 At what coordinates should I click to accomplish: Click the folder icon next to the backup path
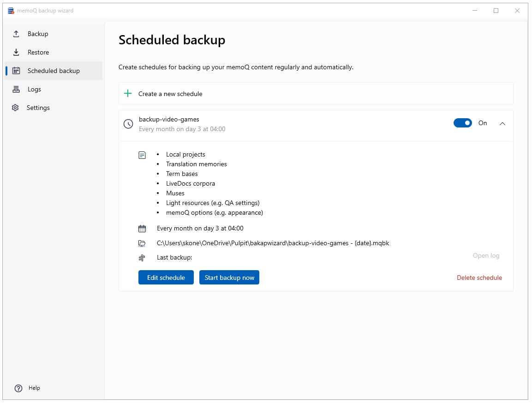[142, 243]
